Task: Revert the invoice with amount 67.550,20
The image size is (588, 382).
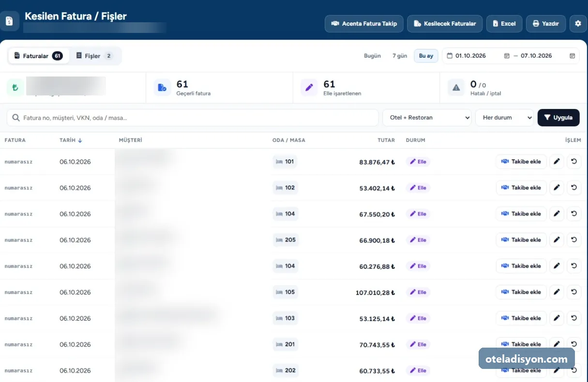Action: coord(574,214)
